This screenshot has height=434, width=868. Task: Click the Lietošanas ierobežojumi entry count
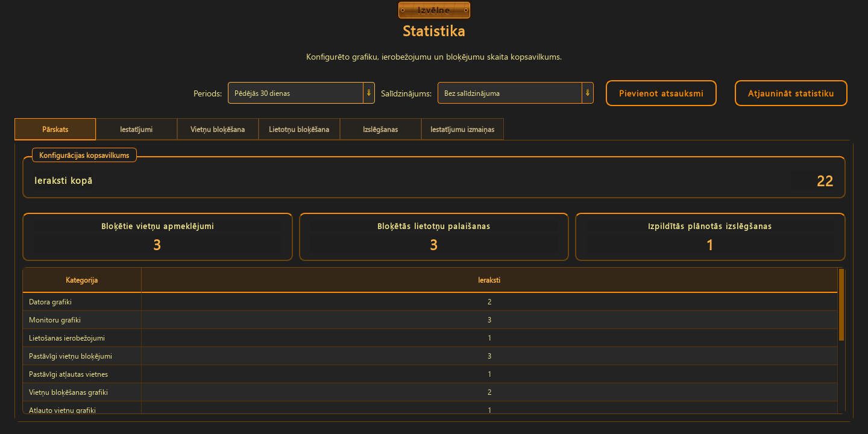[x=489, y=338]
